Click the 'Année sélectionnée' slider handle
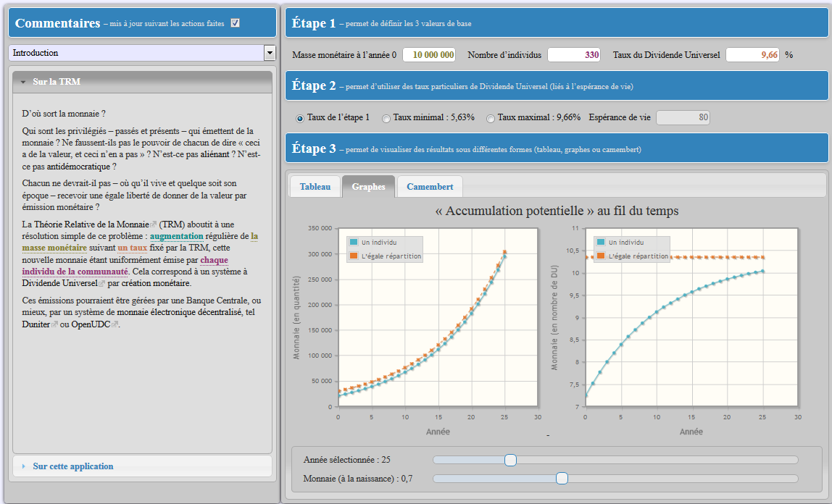832x504 pixels. pos(510,460)
